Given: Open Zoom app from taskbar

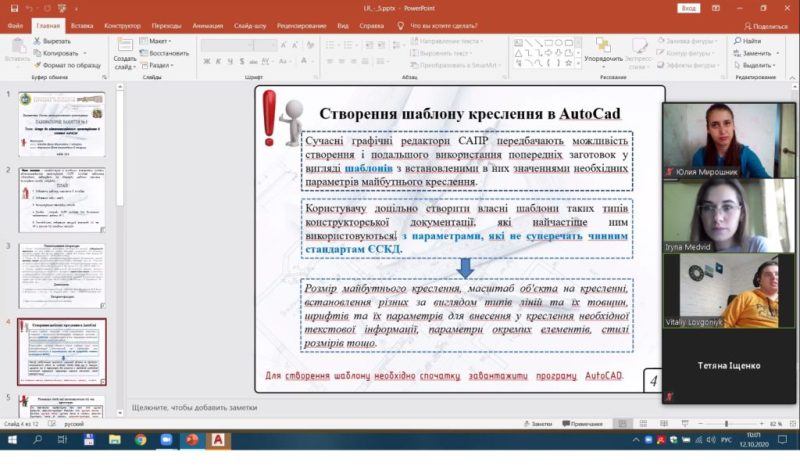Looking at the screenshot, I should (x=166, y=439).
